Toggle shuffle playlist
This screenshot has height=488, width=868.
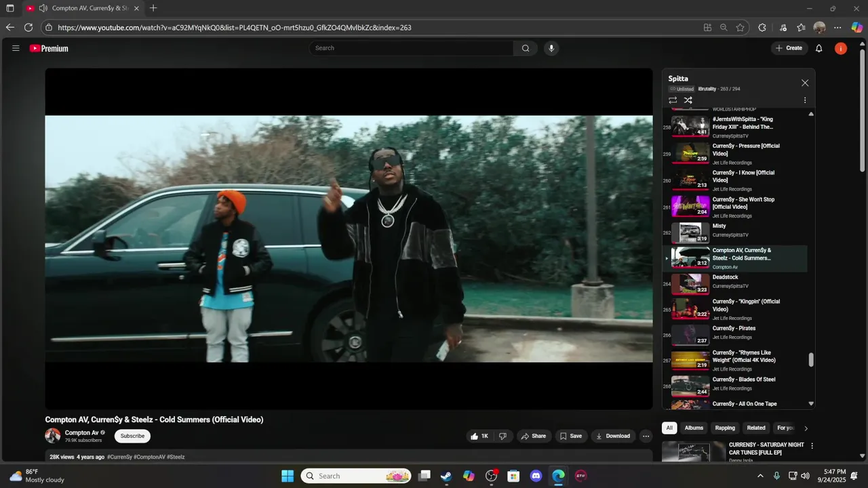point(688,100)
